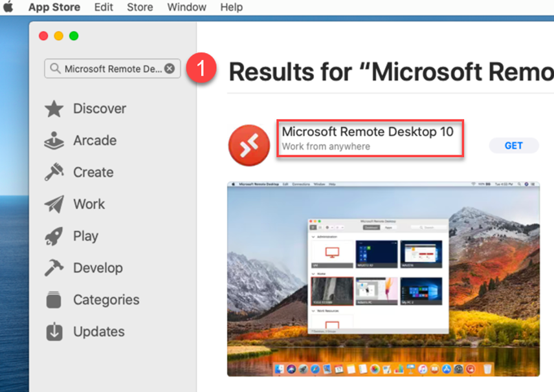Click the 'Work from anywhere' subtitle
554x392 pixels.
[326, 146]
